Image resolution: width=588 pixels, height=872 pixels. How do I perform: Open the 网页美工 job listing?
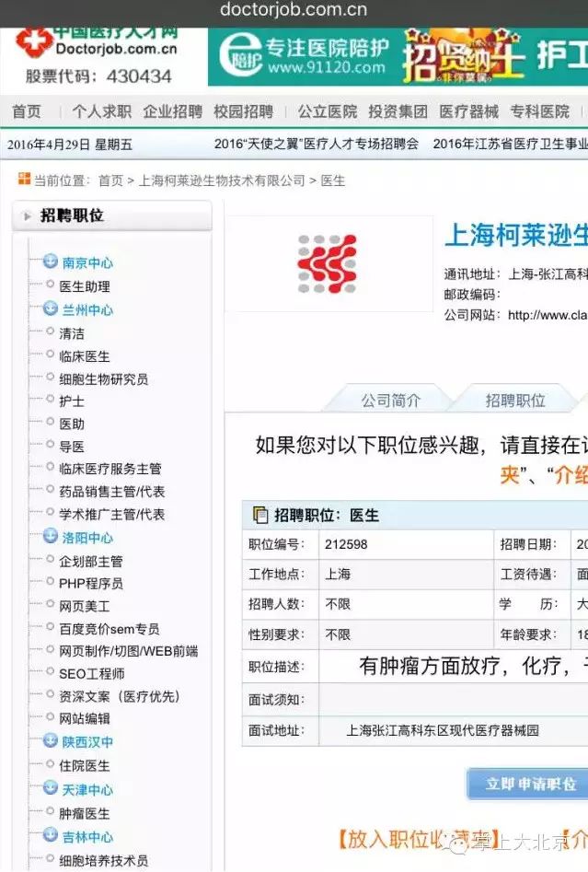tap(85, 606)
